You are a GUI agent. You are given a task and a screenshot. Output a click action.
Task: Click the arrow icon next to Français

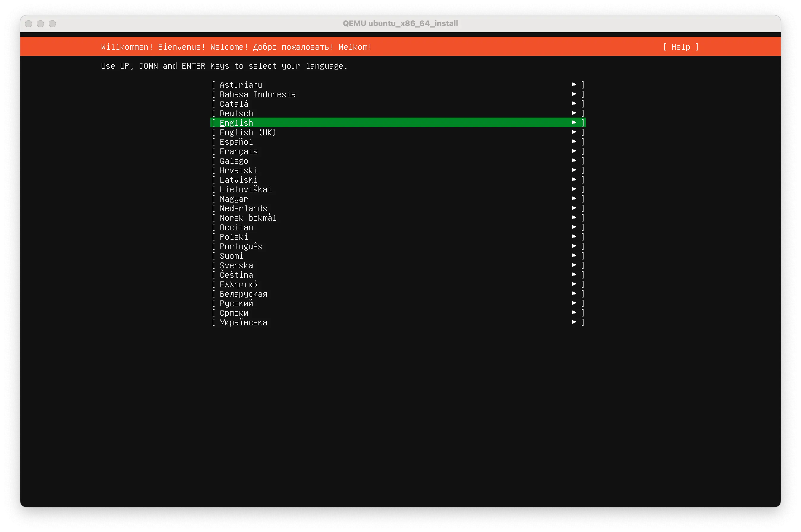point(573,151)
